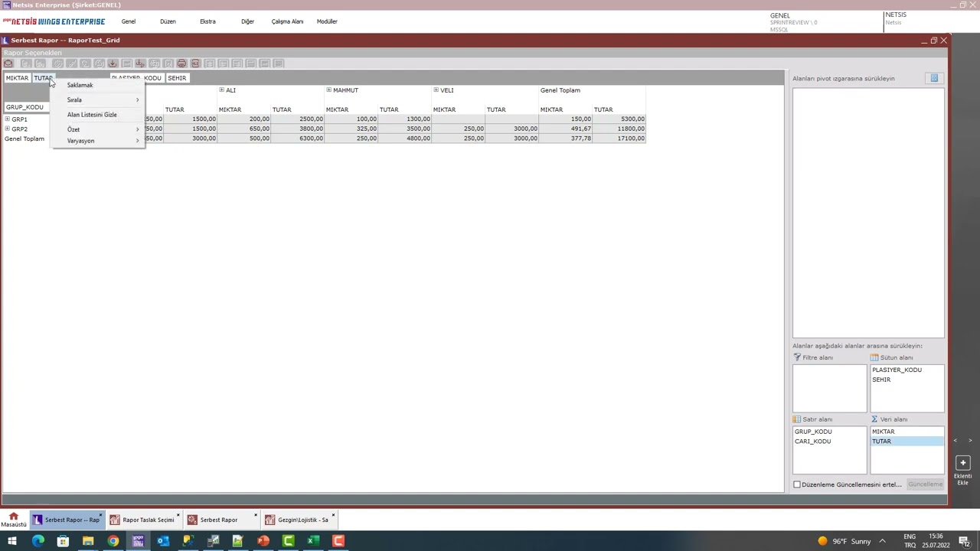The width and height of the screenshot is (980, 551).
Task: Open the Genel menu
Action: tap(129, 21)
